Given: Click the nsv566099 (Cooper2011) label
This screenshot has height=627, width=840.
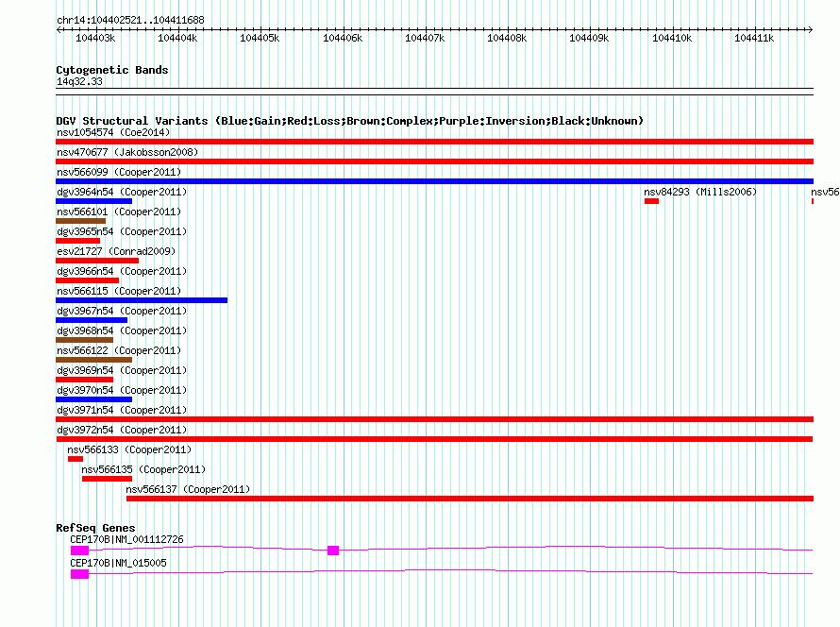Looking at the screenshot, I should pos(119,172).
